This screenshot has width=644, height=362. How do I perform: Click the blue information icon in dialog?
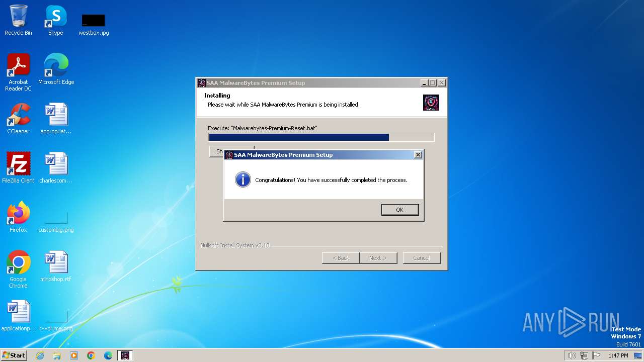click(x=243, y=179)
